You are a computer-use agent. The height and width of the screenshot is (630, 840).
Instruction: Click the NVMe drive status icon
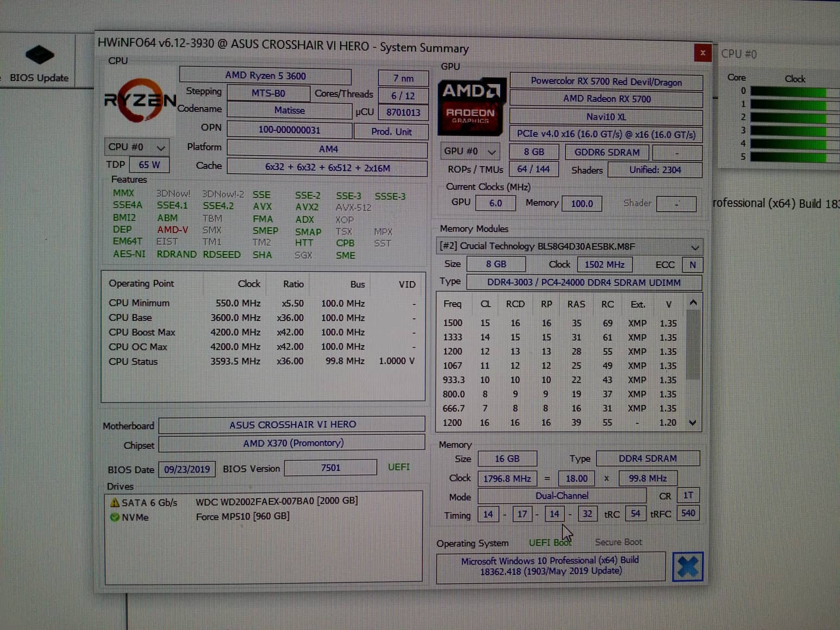point(114,517)
